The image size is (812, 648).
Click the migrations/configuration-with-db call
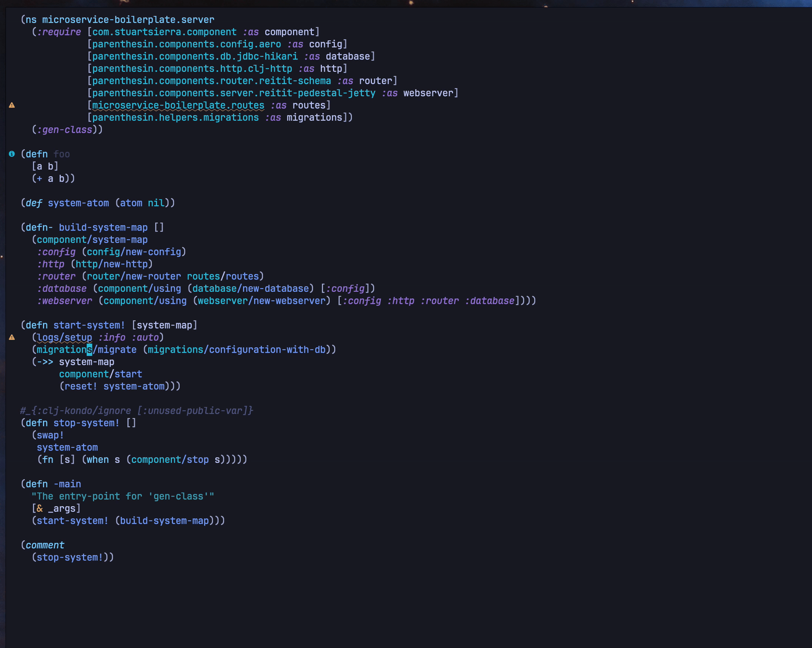pyautogui.click(x=236, y=350)
